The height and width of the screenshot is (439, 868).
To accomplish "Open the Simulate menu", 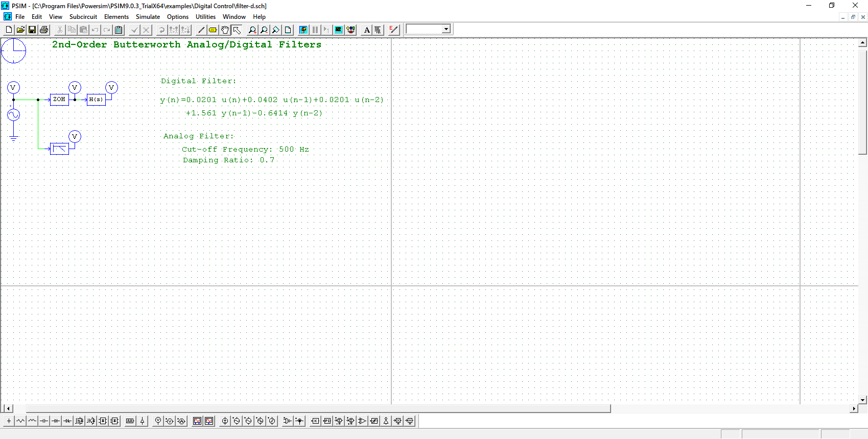I will [148, 17].
